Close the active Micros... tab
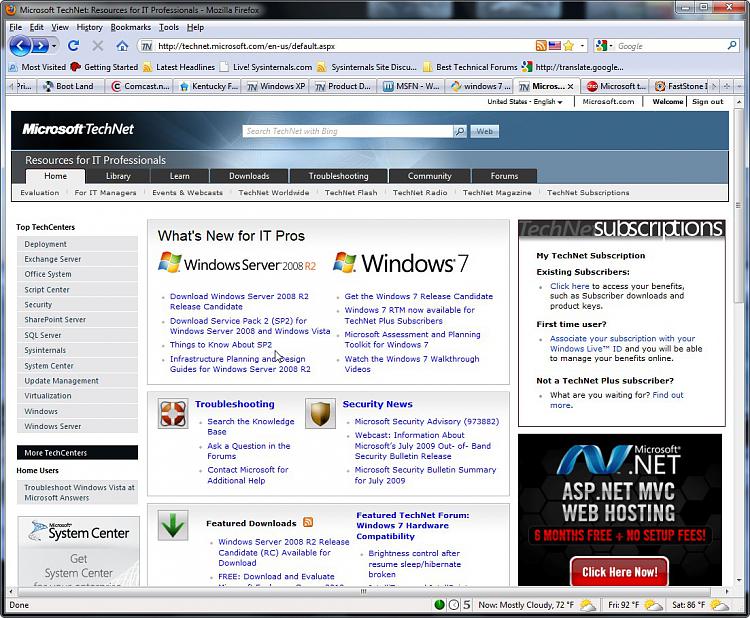This screenshot has height=618, width=750. 570,87
